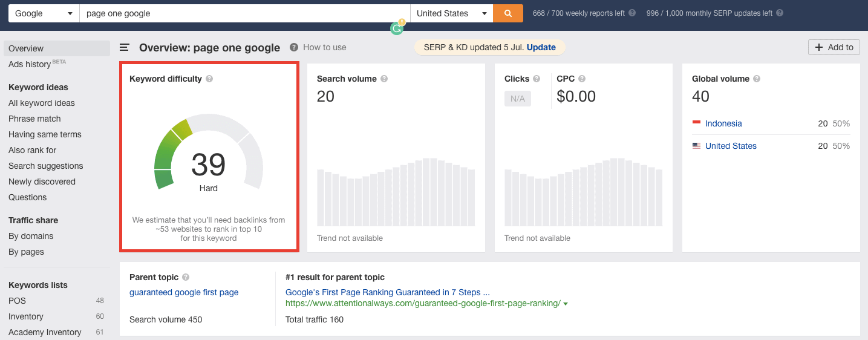868x340 pixels.
Task: Open guaranteed google first page parent topic
Action: coord(184,292)
